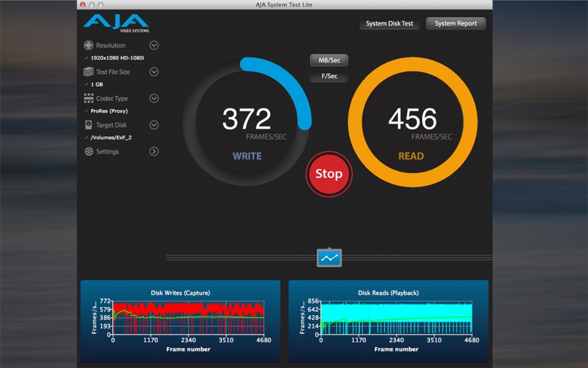Click the Disk Writes (Capture) graph
Screen dimensions: 588x368
pos(180,321)
